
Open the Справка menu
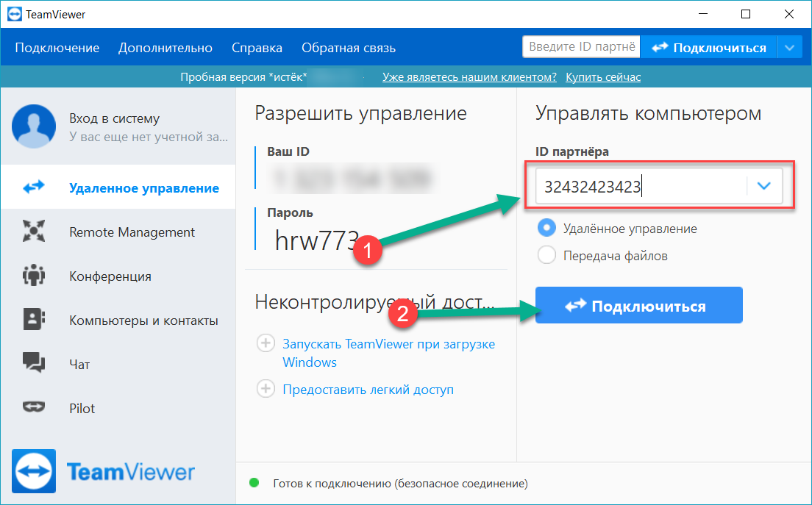coord(257,48)
